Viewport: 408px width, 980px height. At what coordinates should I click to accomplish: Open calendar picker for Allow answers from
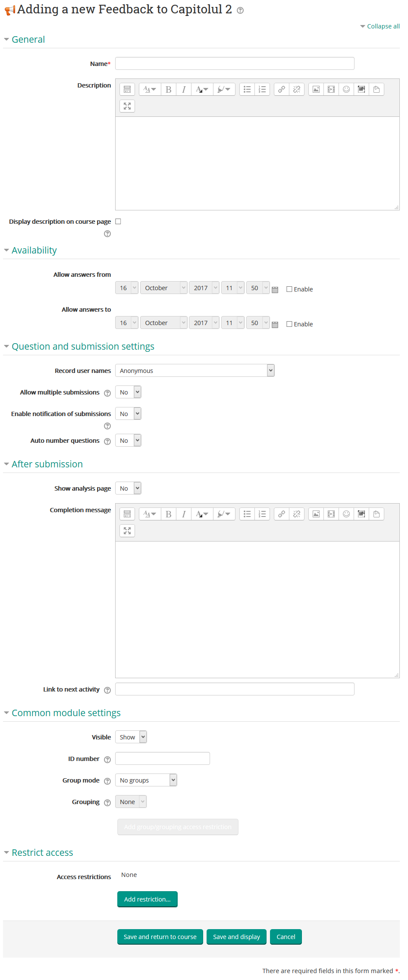[x=275, y=290]
